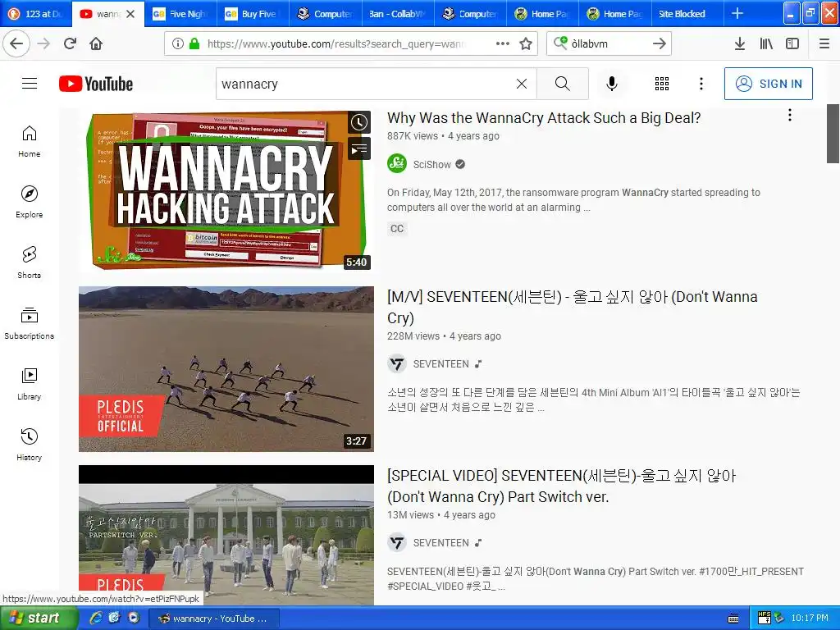840x630 pixels.
Task: Open a new browser tab
Action: 737,13
